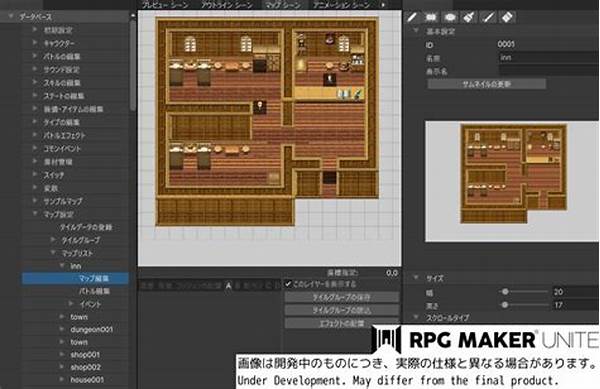This screenshot has height=389, width=600.
Task: Adjust the width (幅) slider handle
Action: 505,291
